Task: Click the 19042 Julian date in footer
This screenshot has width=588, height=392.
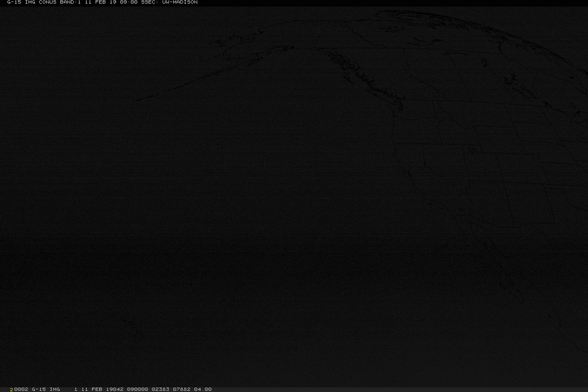Action: (115, 389)
